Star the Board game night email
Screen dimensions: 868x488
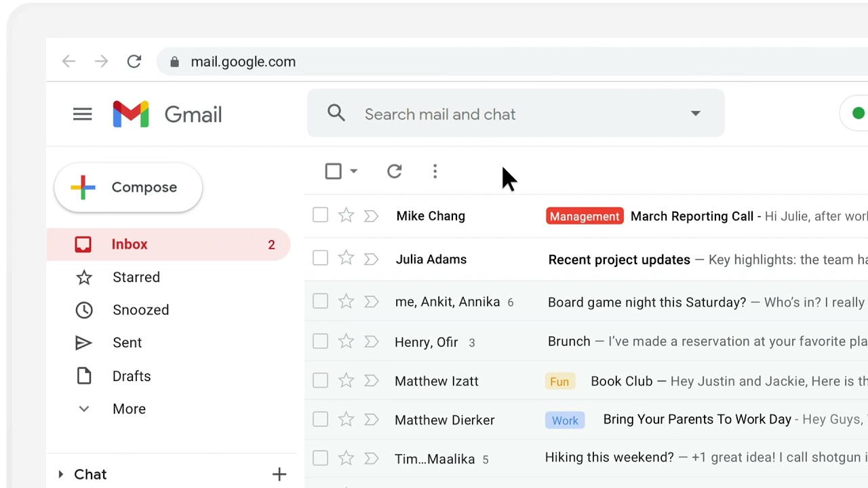346,301
